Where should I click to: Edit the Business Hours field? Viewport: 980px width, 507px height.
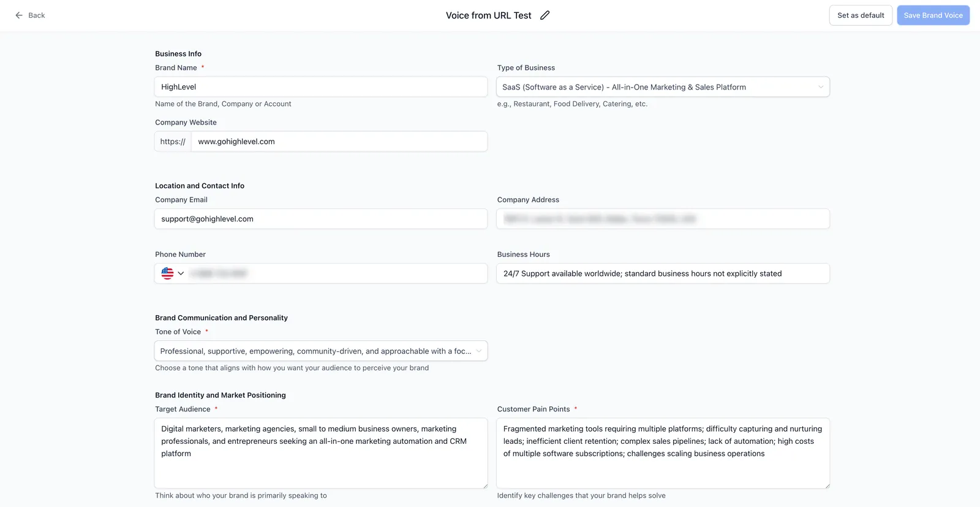coord(663,273)
